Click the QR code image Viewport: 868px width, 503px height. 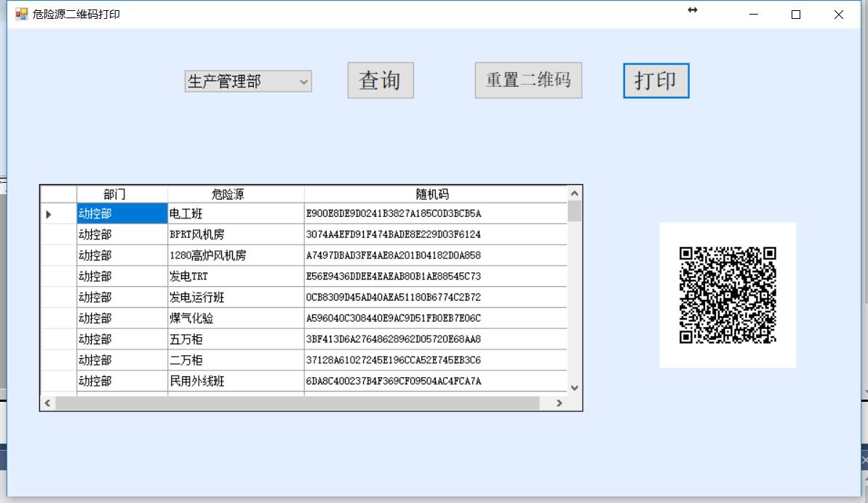tap(728, 295)
